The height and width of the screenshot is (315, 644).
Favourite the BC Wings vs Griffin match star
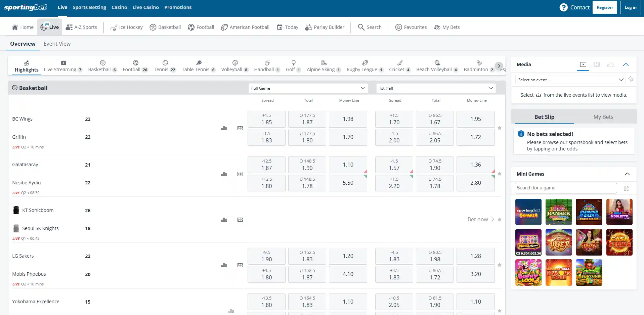click(500, 128)
